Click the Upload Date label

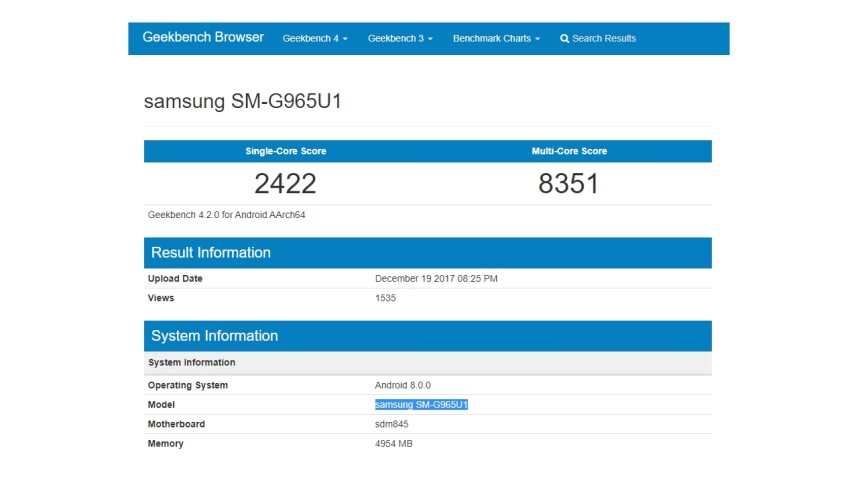175,278
